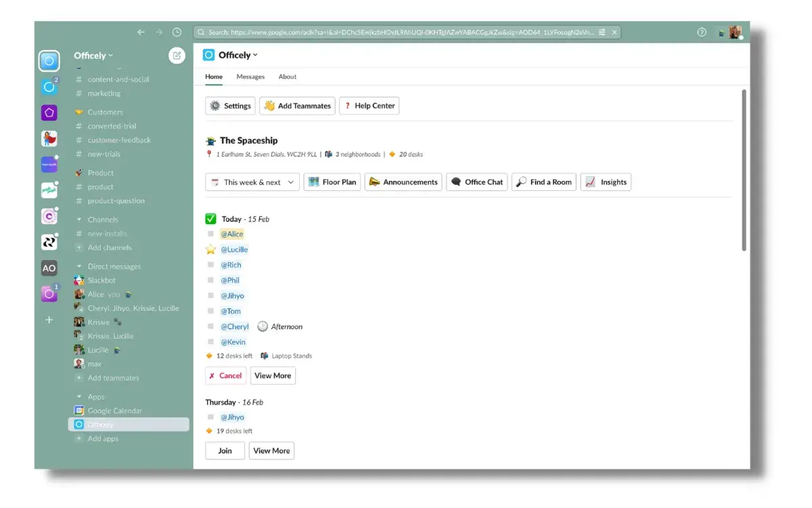812x508 pixels.
Task: Click Find a Room button
Action: (x=544, y=182)
